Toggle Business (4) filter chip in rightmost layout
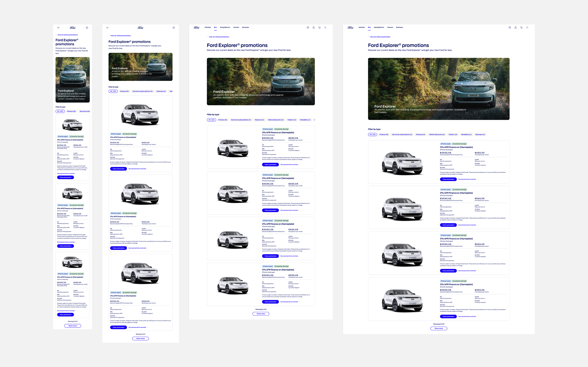 (x=480, y=134)
